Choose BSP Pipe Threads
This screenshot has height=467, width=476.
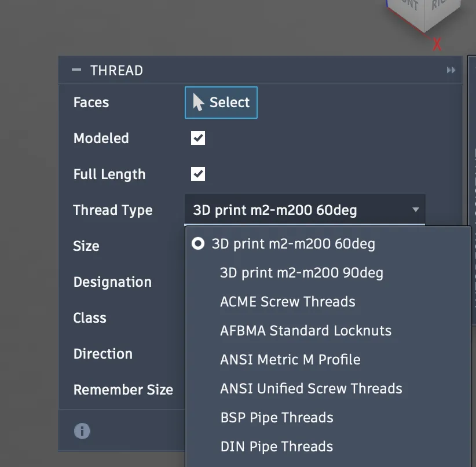[x=328, y=418]
